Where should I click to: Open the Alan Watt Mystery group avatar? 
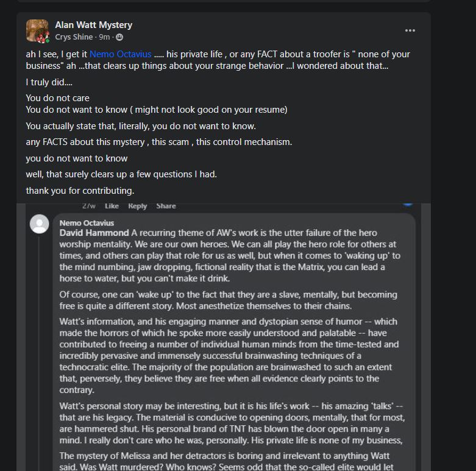[x=37, y=30]
